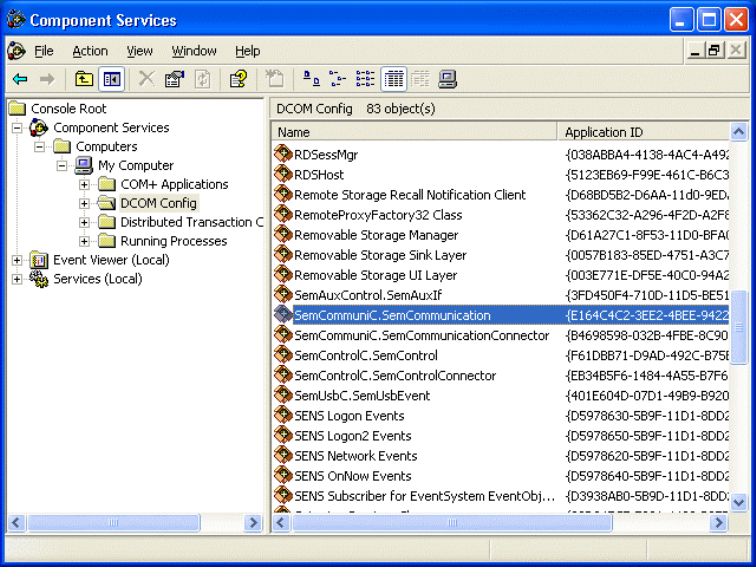Click the Back arrow toolbar button

tap(20, 79)
